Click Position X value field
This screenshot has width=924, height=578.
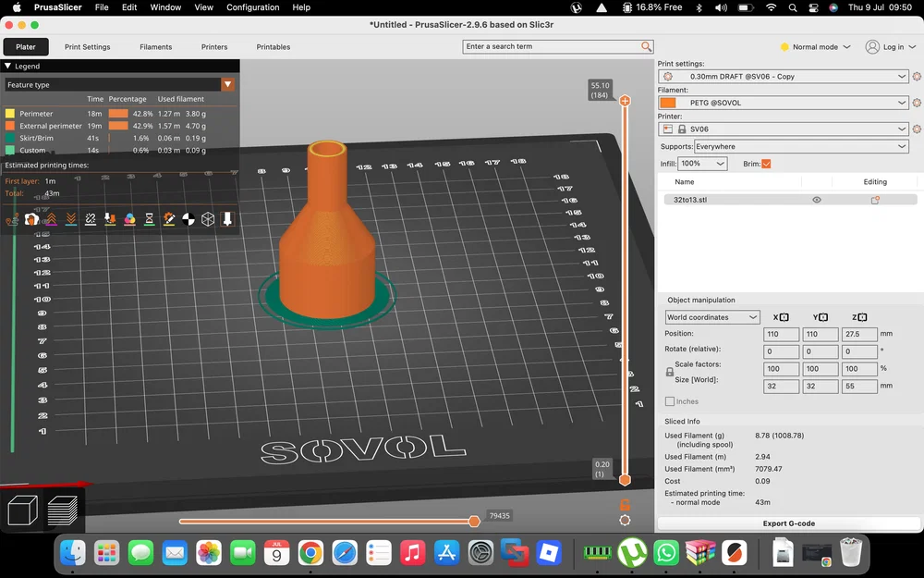pos(781,334)
